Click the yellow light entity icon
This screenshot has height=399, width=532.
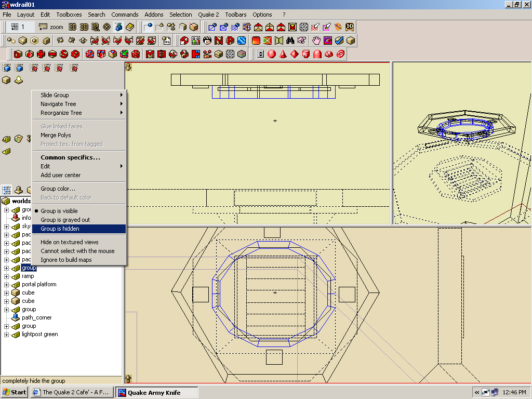(19, 80)
